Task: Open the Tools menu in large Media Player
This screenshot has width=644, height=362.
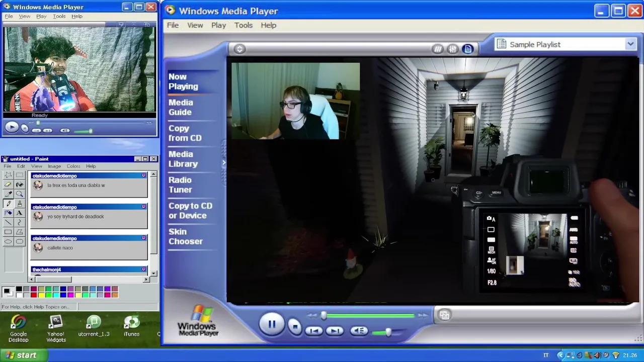Action: click(244, 25)
